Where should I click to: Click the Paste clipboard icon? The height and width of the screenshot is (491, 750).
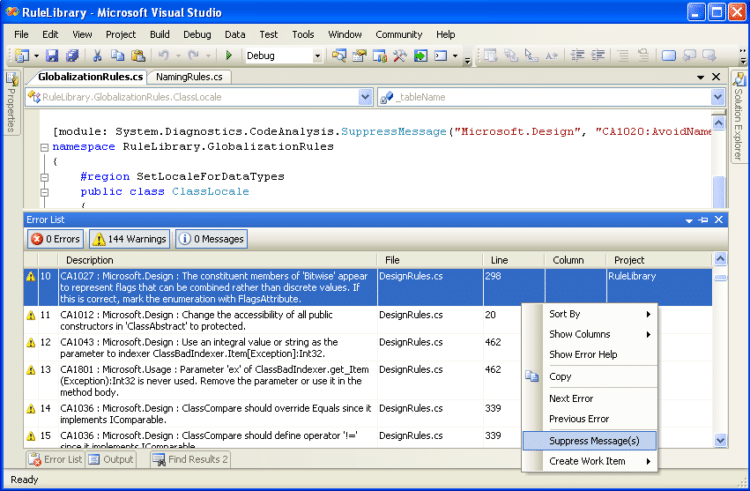pyautogui.click(x=138, y=56)
